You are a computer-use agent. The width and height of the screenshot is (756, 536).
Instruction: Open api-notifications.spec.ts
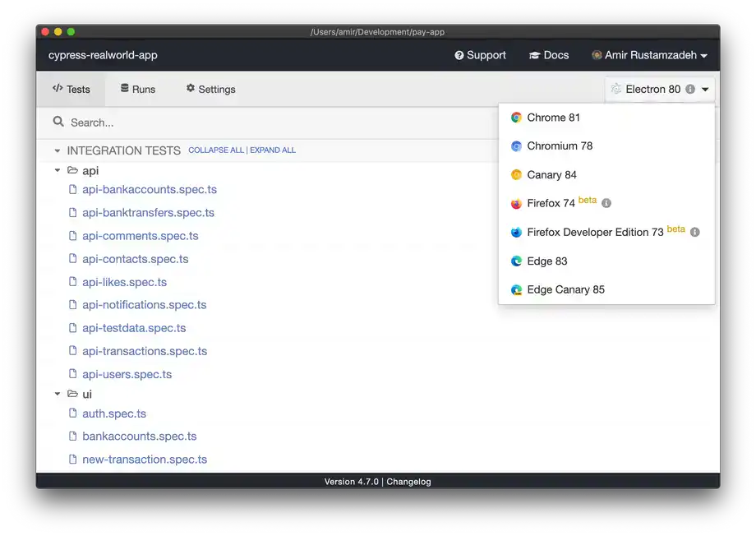click(144, 305)
